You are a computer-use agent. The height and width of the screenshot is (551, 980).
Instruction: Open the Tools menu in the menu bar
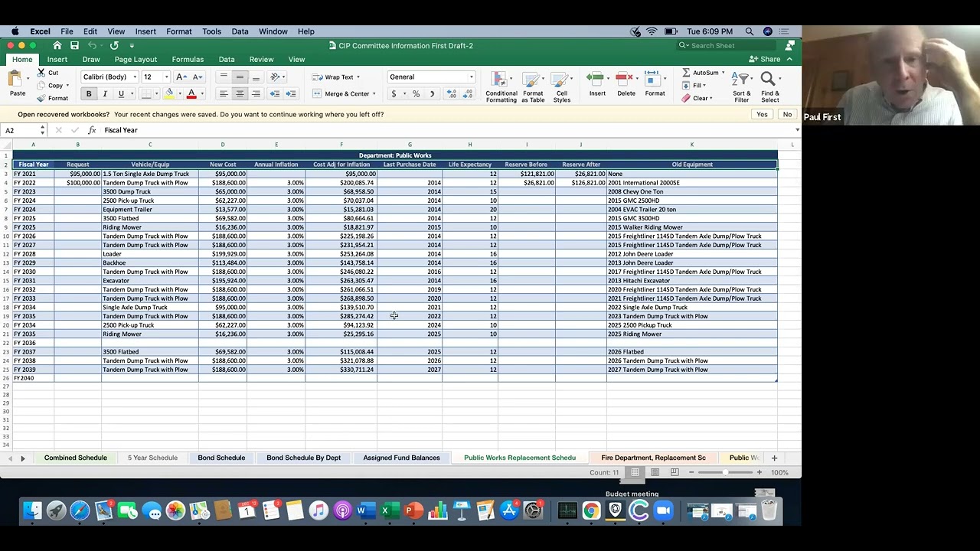[211, 31]
